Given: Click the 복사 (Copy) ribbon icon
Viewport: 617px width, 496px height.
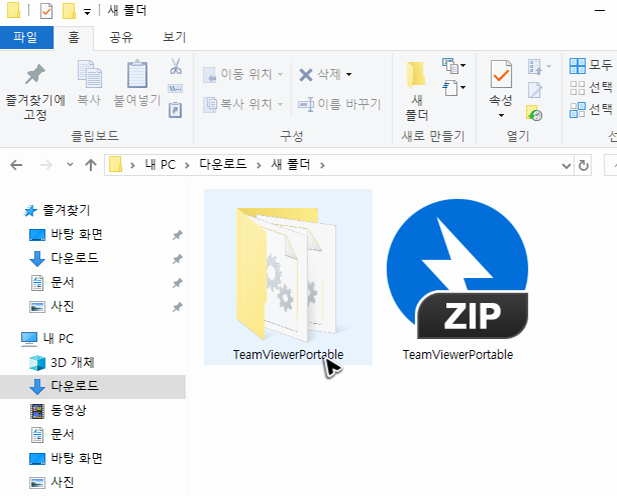Looking at the screenshot, I should [89, 74].
